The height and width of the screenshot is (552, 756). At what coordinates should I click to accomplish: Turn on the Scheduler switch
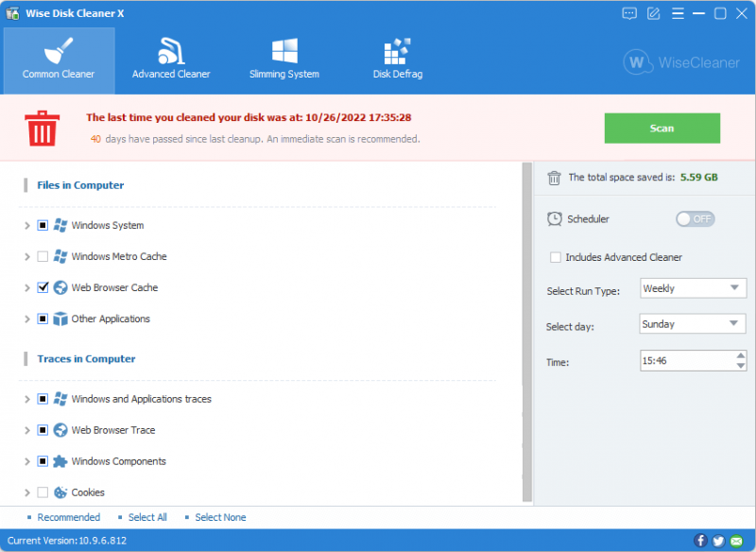click(695, 219)
